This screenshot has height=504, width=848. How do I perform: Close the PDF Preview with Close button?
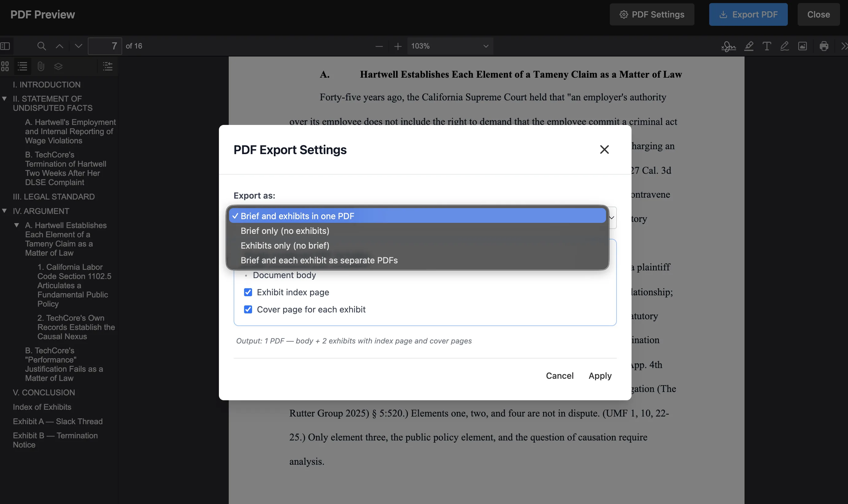[x=819, y=14]
